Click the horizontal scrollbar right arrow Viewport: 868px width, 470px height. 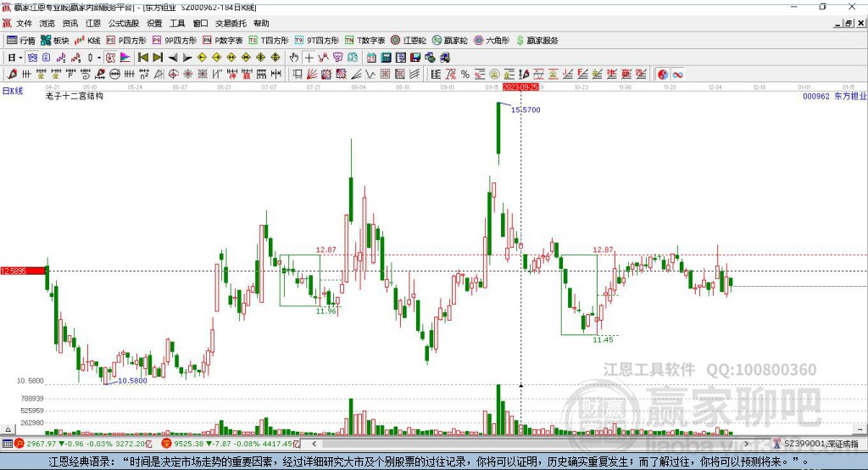(x=746, y=444)
